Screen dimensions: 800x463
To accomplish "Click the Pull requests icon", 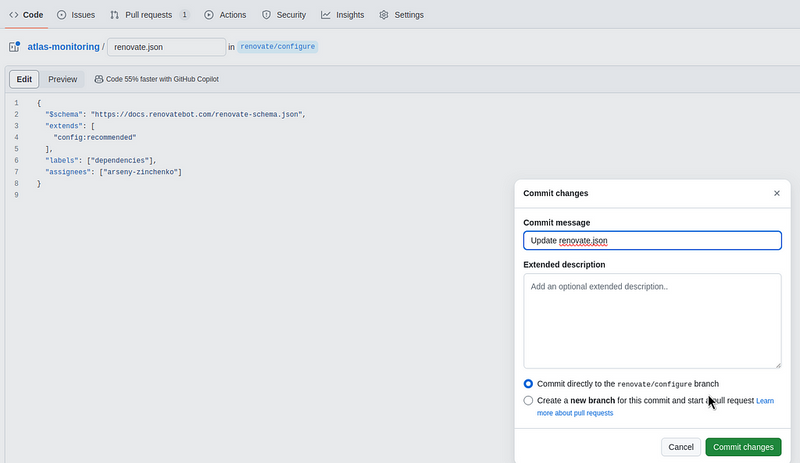I will pos(116,15).
